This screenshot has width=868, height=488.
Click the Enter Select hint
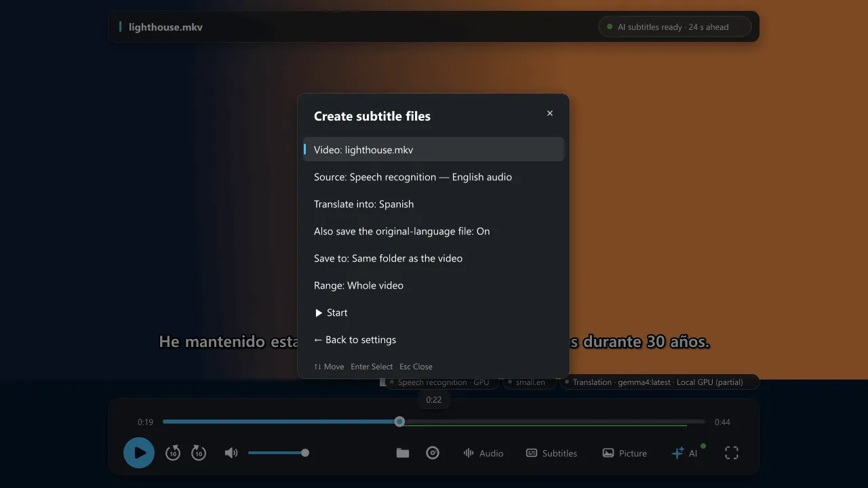(372, 367)
